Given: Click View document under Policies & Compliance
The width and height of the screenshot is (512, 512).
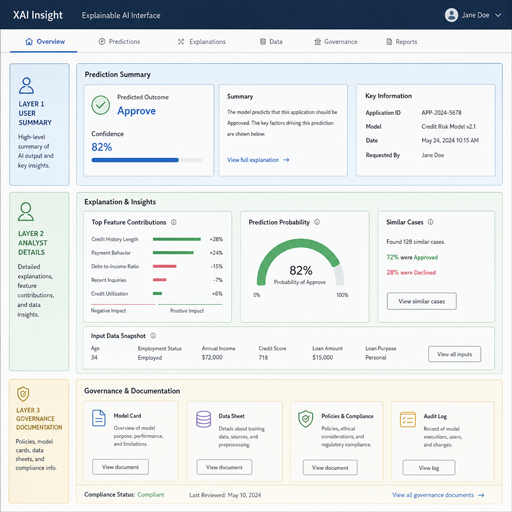Looking at the screenshot, I should [330, 468].
